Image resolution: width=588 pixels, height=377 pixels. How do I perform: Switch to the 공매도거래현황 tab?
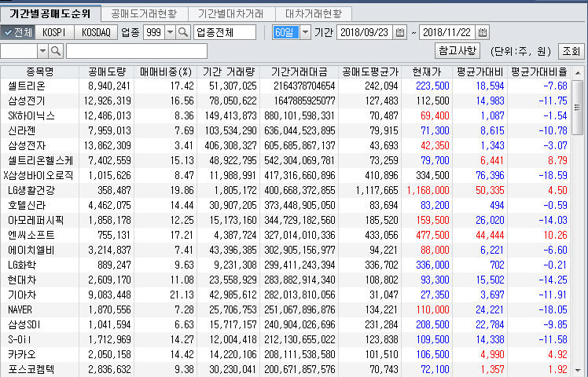[x=144, y=13]
